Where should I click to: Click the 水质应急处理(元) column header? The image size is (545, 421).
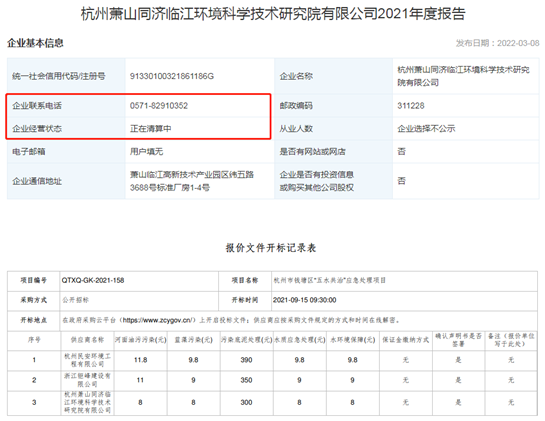[300, 340]
